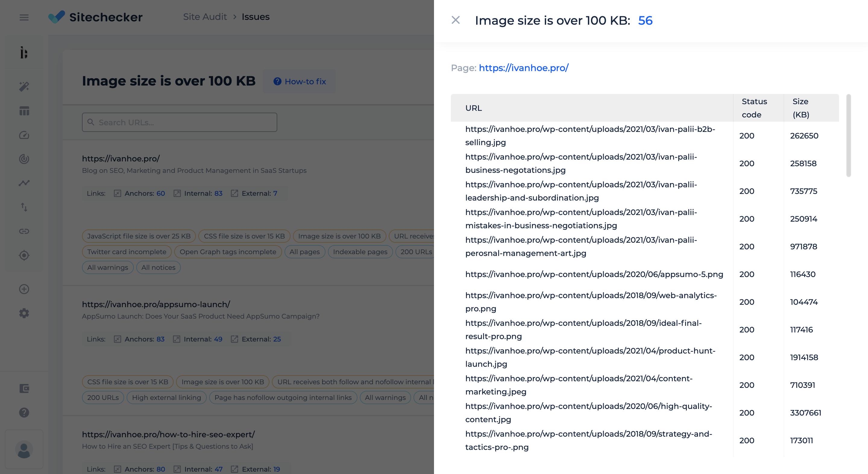Click the ivan-palii-business-negotations.jpg URL
Viewport: 868px width, 474px height.
tap(581, 163)
